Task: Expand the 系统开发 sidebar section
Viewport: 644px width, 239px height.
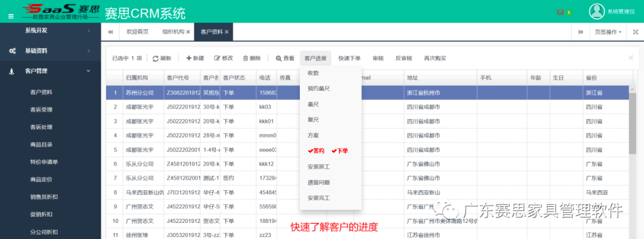Action: [51, 30]
